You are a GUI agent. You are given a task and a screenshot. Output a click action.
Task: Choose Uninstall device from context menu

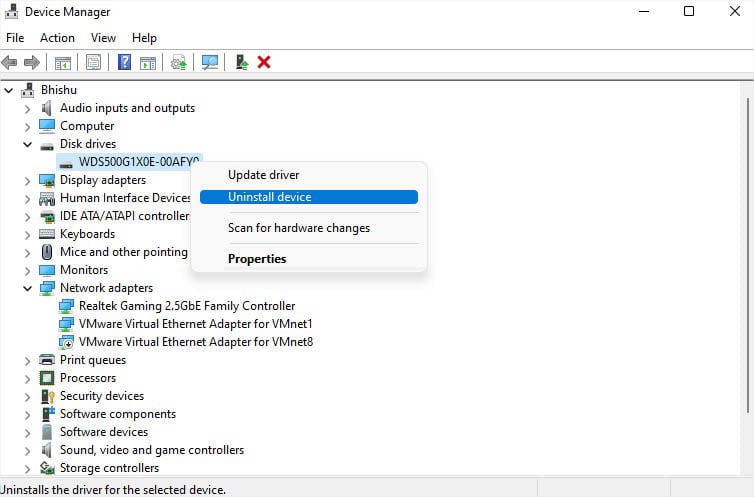tap(309, 197)
